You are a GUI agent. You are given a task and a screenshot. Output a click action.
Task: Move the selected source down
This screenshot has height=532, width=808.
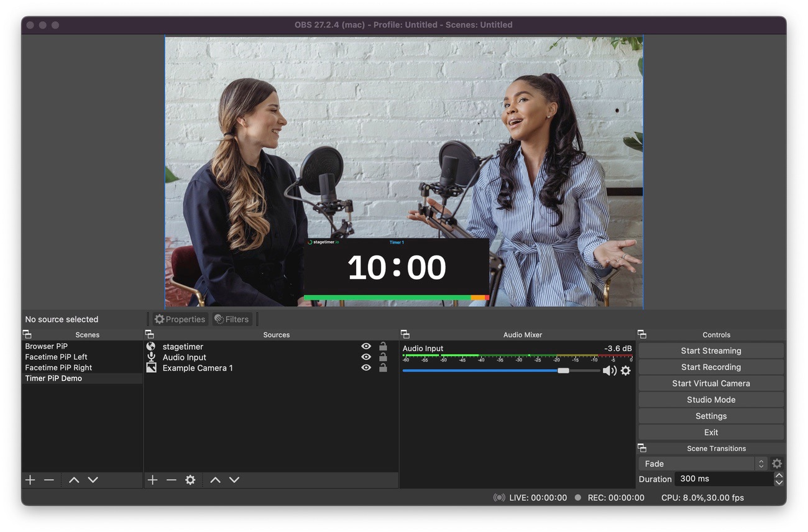coord(235,480)
